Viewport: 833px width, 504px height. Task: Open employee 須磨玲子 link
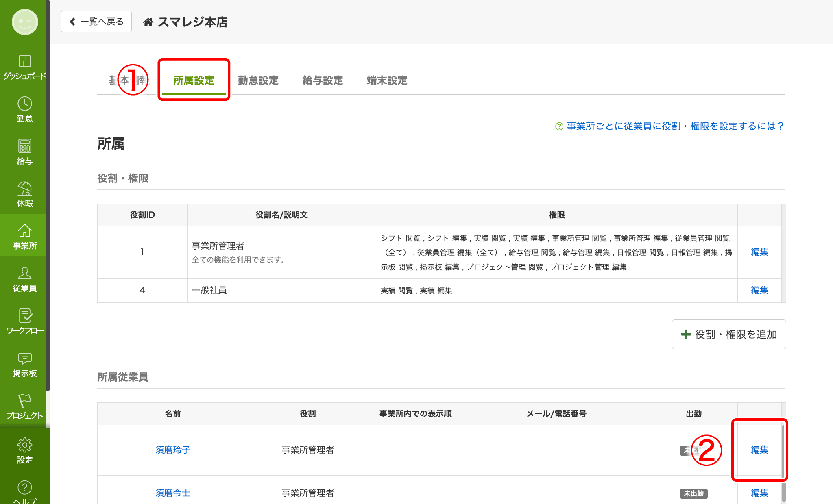click(172, 450)
